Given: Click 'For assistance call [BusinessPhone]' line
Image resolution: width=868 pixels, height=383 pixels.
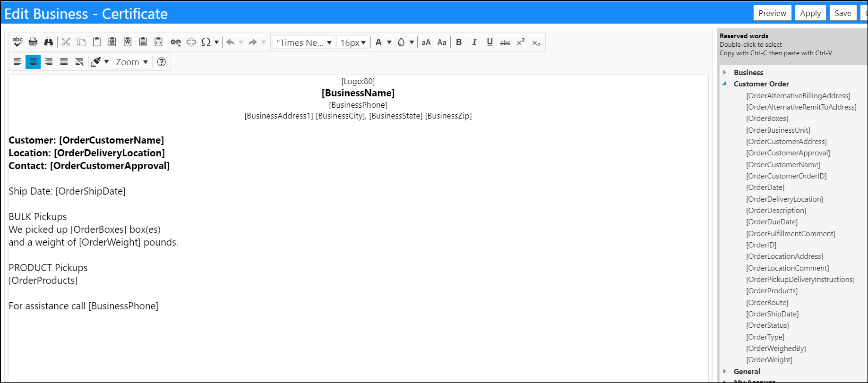Looking at the screenshot, I should click(83, 306).
